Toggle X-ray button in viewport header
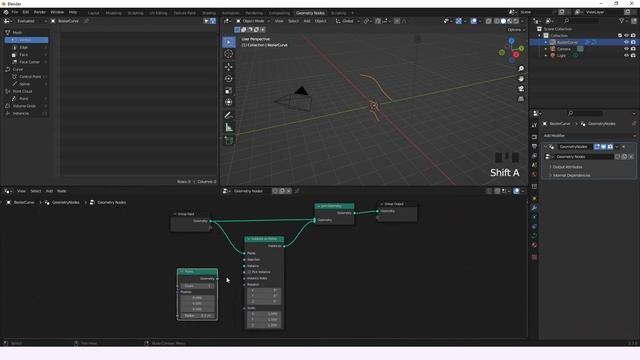The image size is (640, 360). (x=489, y=21)
